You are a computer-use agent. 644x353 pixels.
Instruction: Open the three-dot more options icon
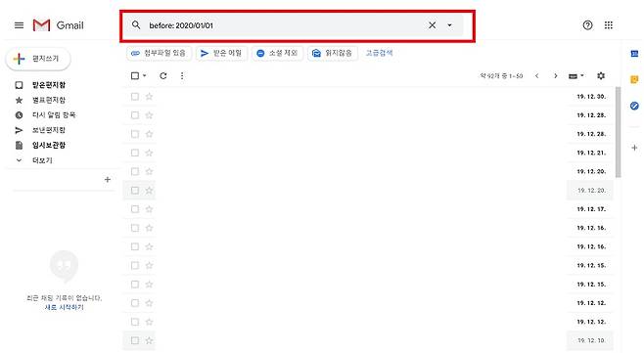(x=182, y=76)
